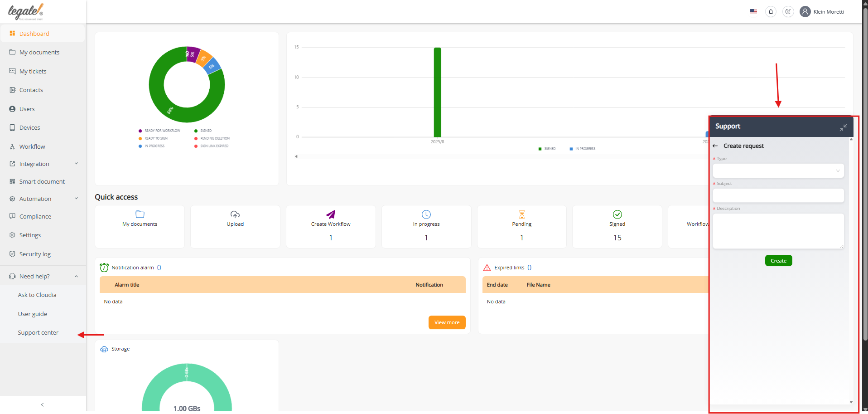Toggle READY FOR WORKFLOW legend item
Viewport: 868px width, 414px height.
click(x=159, y=131)
